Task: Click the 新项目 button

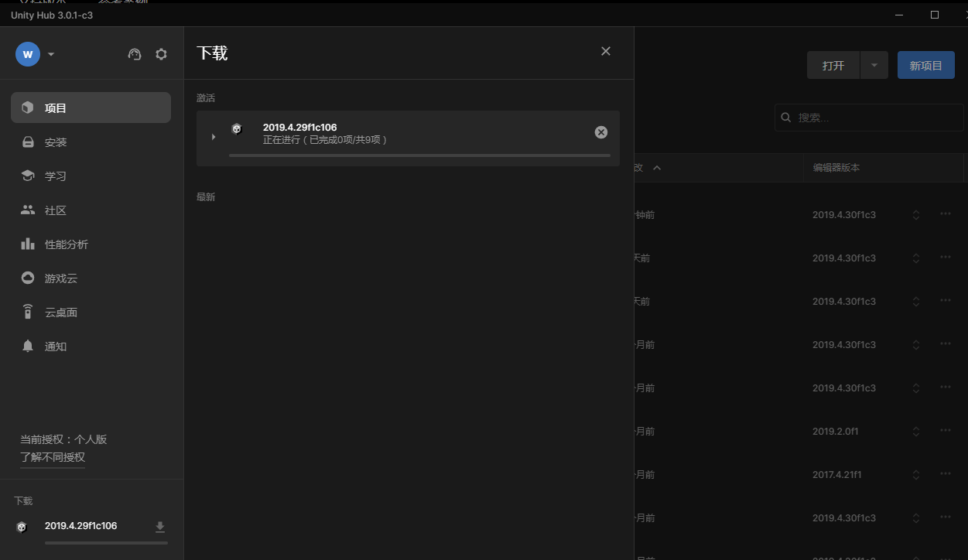Action: pyautogui.click(x=926, y=65)
